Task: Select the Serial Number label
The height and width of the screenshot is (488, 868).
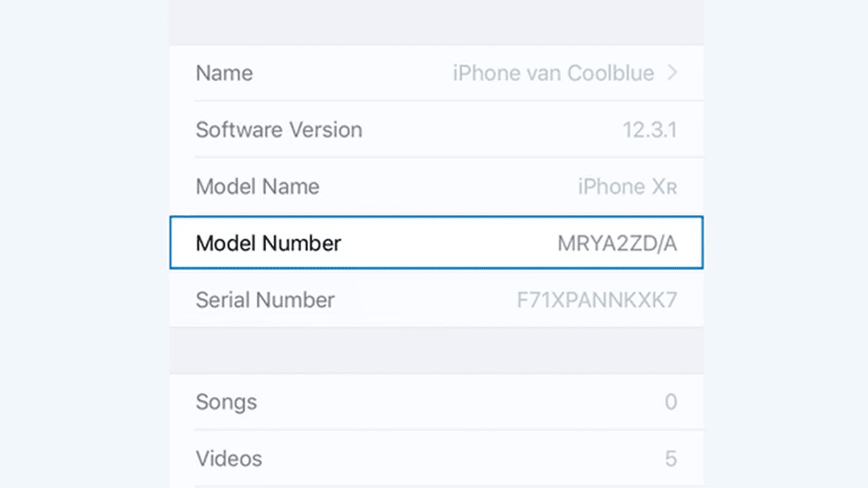Action: 265,300
